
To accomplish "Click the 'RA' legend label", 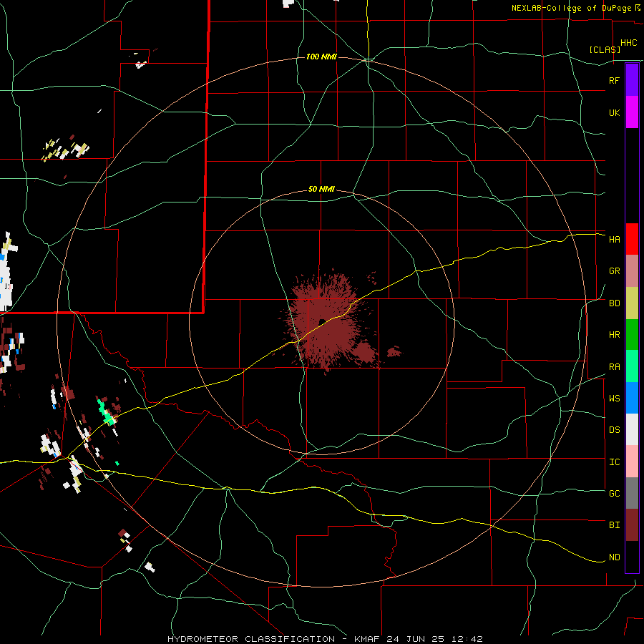I will coord(614,367).
